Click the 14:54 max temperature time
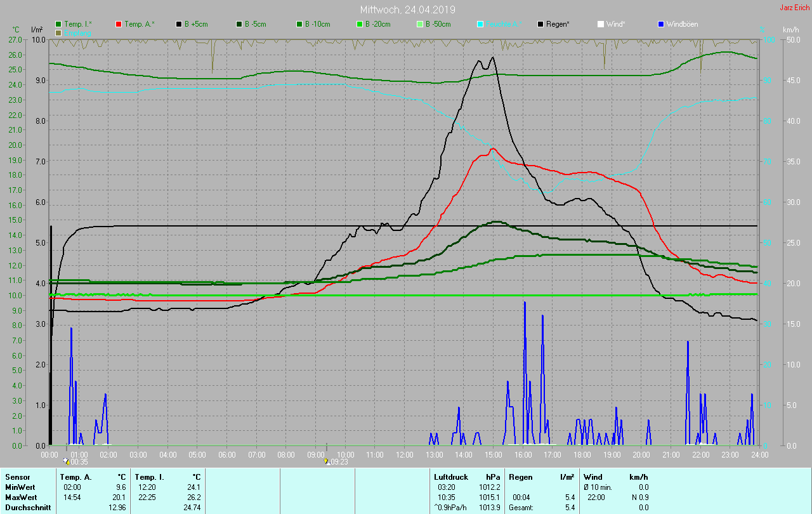Viewport: 812px width, 514px height. pos(72,497)
